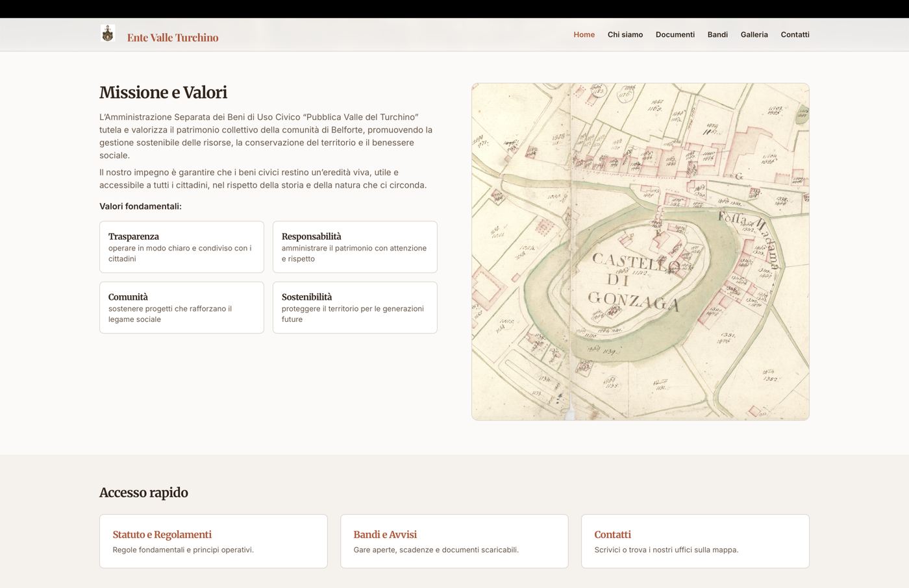Open the Statuto e Regolamenti quick link
Viewport: 909px width, 588px height.
214,541
